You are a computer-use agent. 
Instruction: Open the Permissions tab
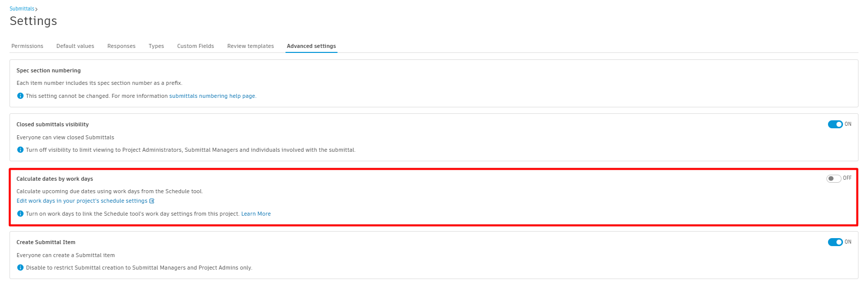coord(27,46)
